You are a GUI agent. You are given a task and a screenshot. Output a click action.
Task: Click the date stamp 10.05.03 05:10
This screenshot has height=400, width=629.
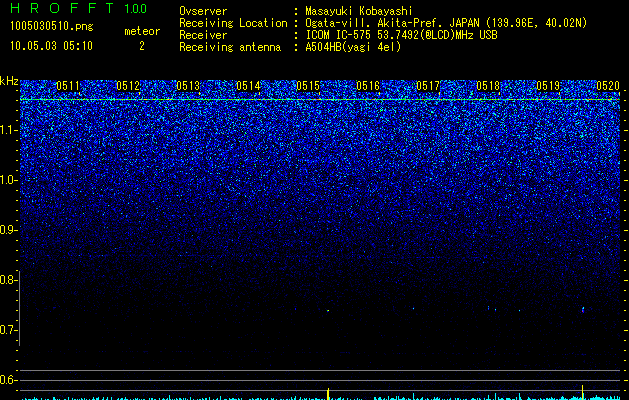(x=51, y=46)
